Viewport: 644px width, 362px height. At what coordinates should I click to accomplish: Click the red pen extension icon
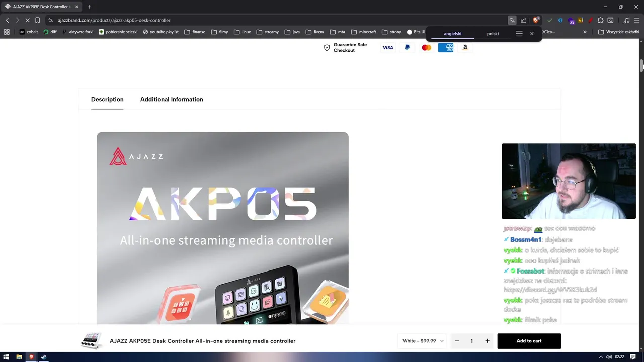tap(590, 20)
